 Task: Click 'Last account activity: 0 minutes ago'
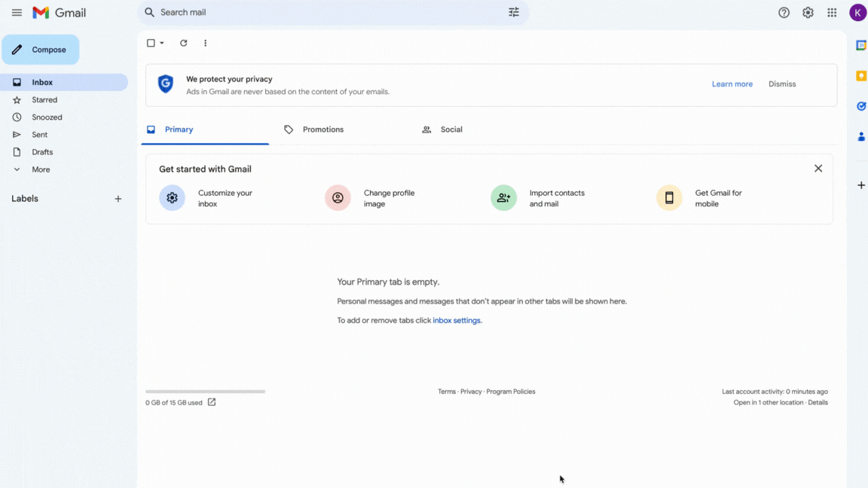point(775,392)
